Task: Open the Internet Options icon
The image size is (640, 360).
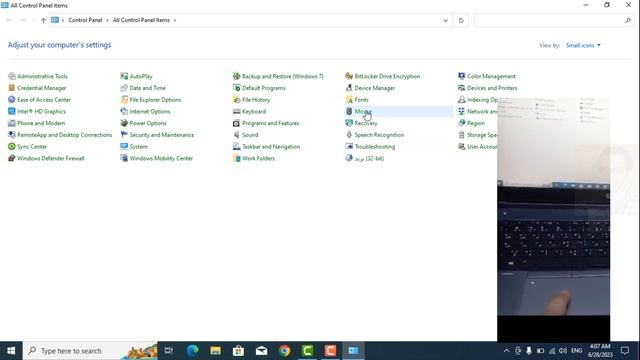Action: point(124,111)
